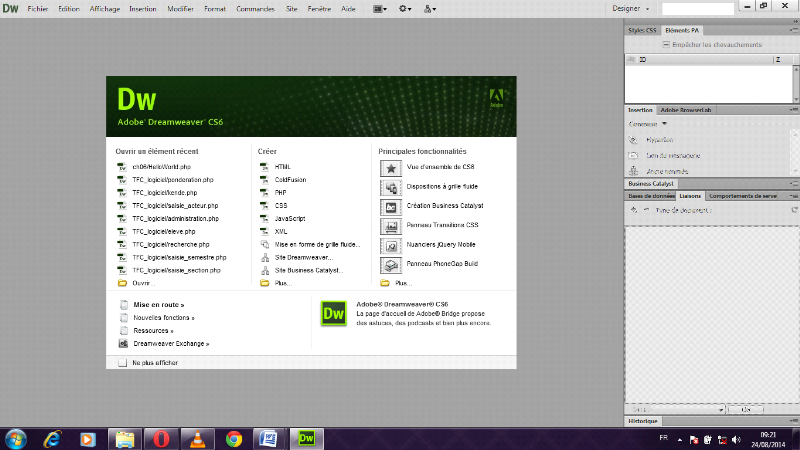Viewport: 800px width, 450px height.
Task: Open the Insertion menu
Action: pos(142,8)
